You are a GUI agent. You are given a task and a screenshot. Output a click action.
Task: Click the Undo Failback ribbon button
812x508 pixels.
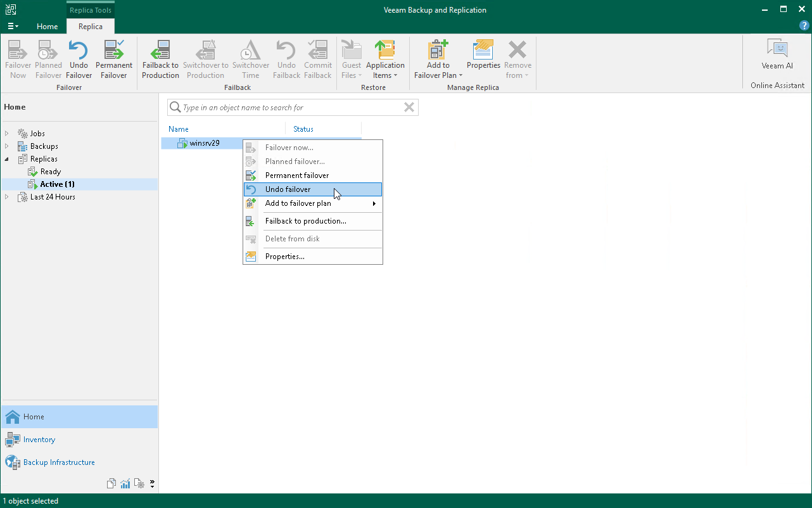pyautogui.click(x=286, y=60)
